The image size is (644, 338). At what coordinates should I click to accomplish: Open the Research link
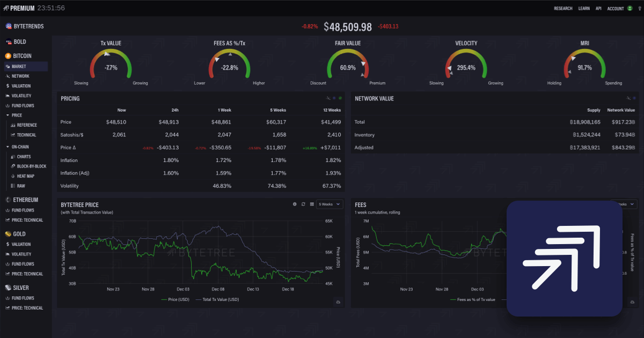click(563, 9)
